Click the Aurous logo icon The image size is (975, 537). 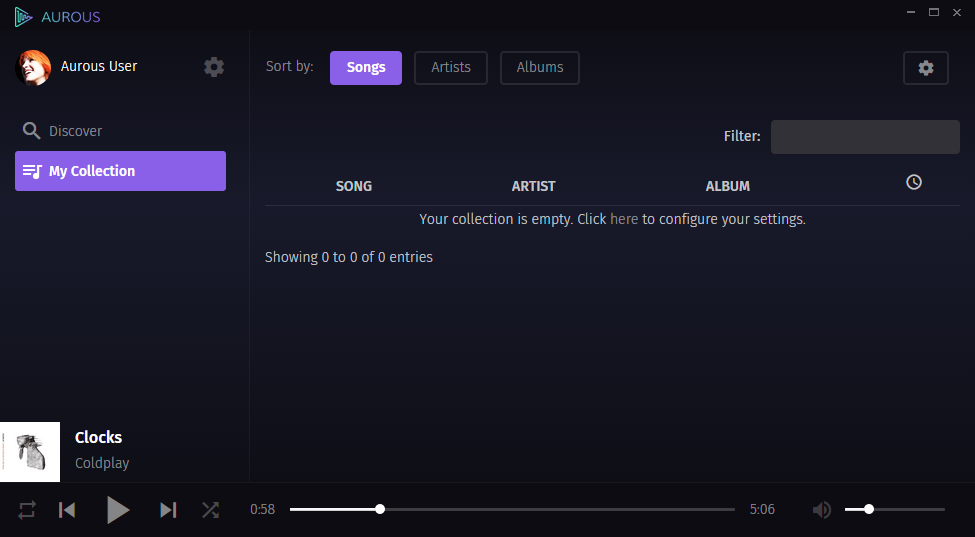[23, 17]
